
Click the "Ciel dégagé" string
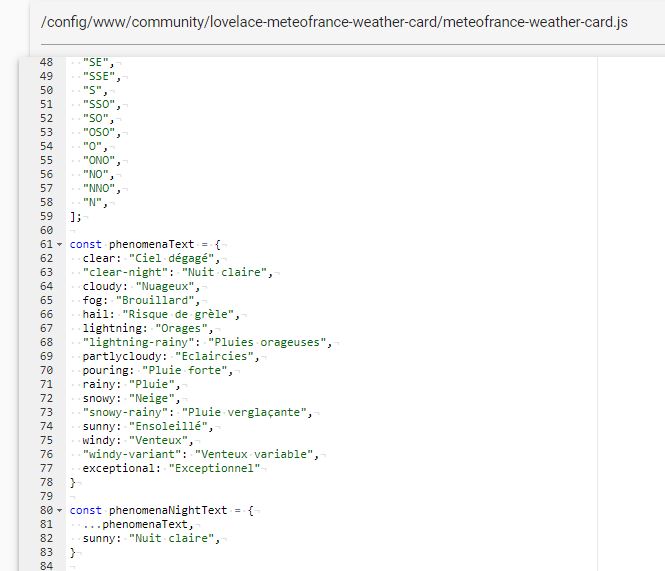pos(171,258)
